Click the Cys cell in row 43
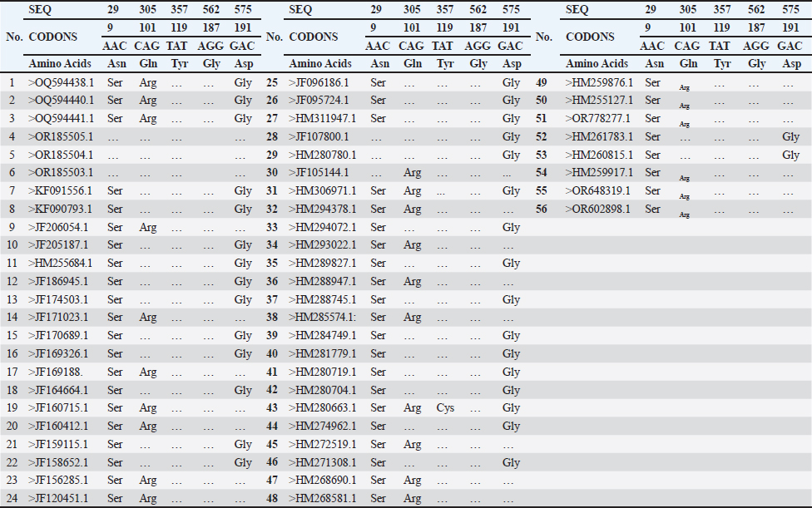Image resolution: width=812 pixels, height=508 pixels. point(445,408)
